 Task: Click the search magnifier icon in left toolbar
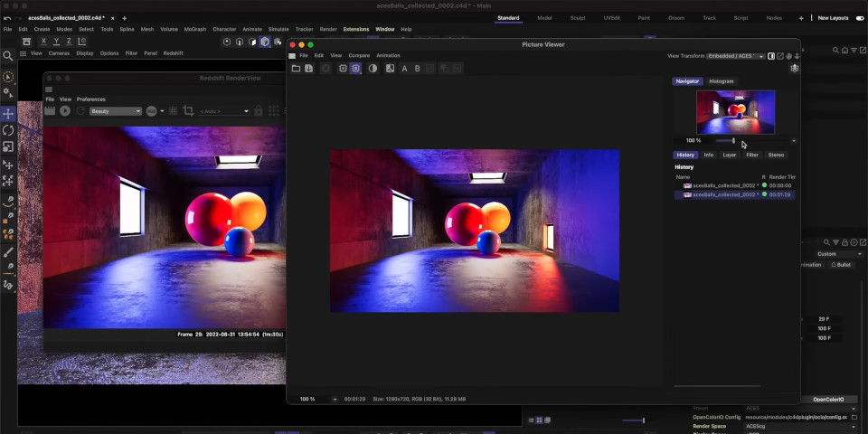coord(8,56)
